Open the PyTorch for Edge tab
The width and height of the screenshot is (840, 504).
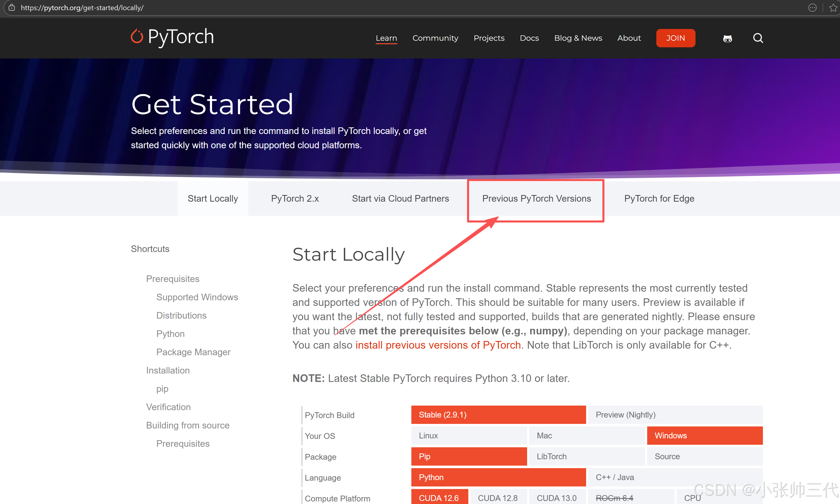click(659, 198)
